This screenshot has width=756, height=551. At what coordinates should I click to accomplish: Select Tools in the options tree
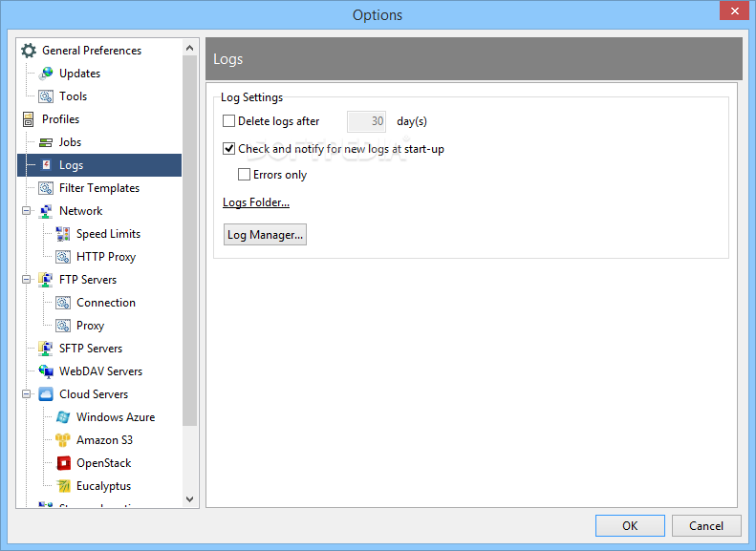73,96
